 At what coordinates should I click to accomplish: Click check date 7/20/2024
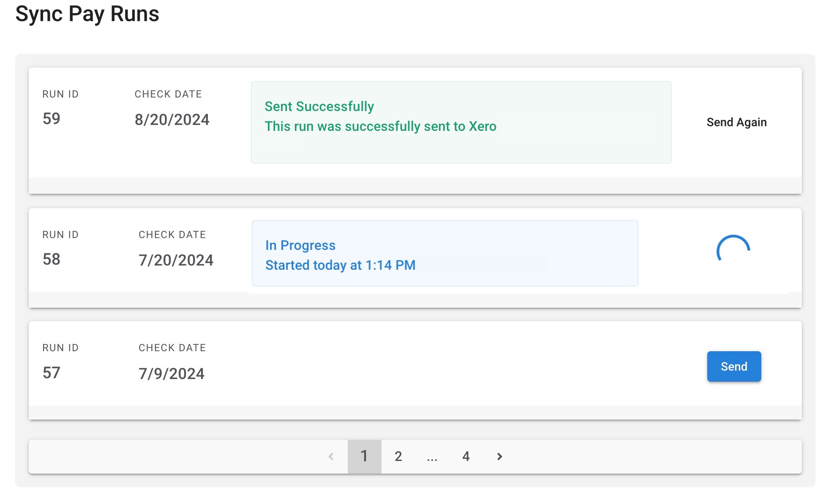click(176, 260)
